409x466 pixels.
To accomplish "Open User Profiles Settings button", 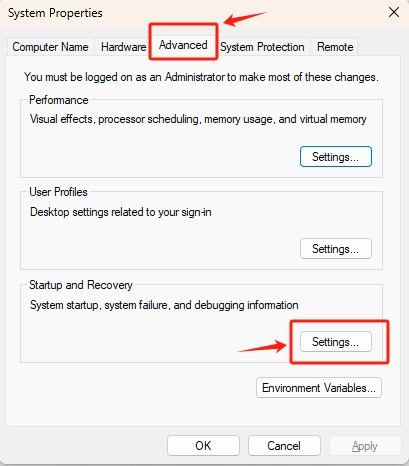I will pyautogui.click(x=336, y=249).
